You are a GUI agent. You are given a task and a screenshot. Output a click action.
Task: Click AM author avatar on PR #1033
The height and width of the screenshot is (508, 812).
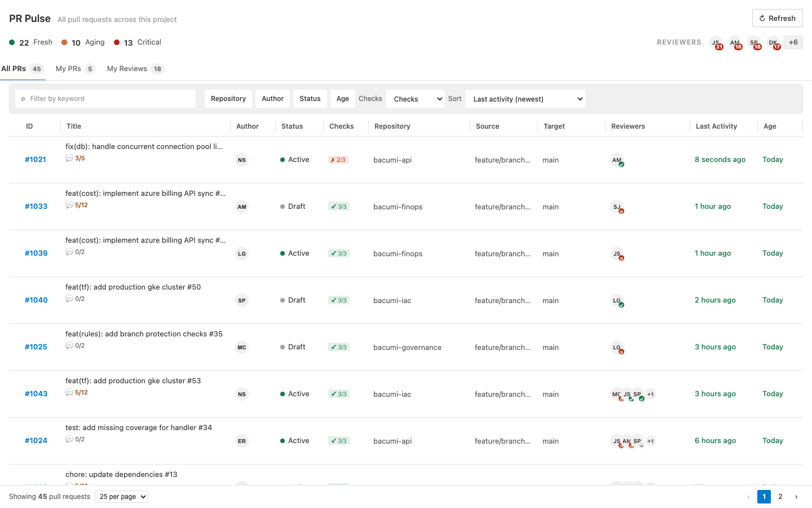[x=242, y=207]
